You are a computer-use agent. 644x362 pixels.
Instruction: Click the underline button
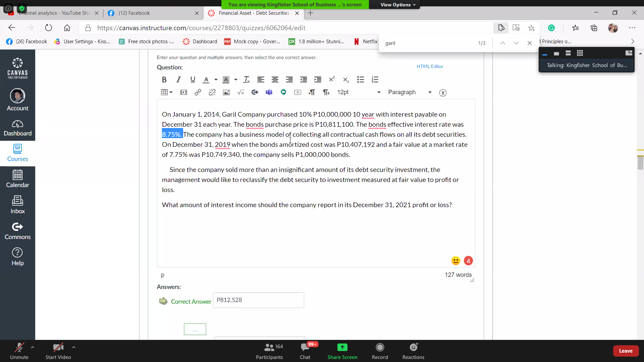(x=193, y=80)
